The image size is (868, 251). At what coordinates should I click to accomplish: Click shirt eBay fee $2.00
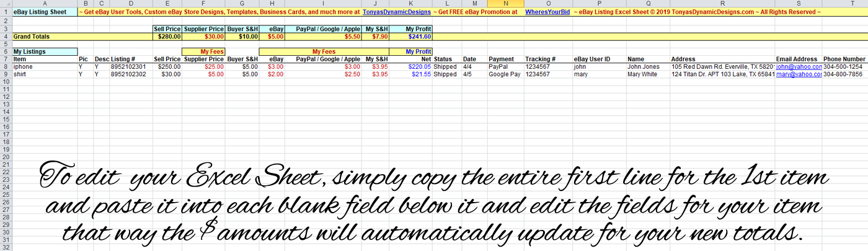tap(272, 74)
